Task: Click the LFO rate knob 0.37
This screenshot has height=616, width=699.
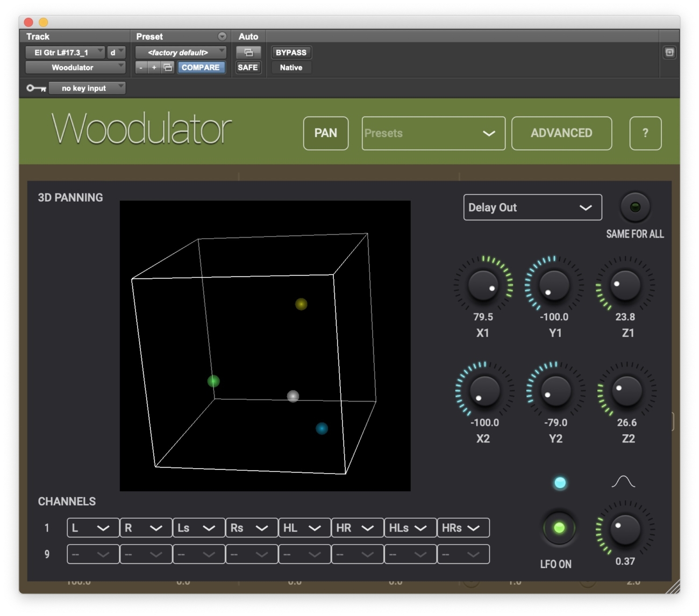Action: [625, 529]
